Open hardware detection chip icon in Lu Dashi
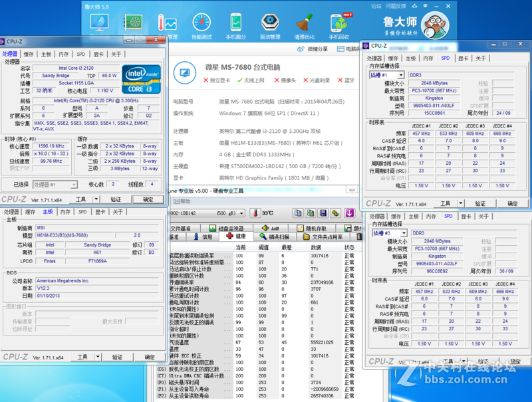Viewport: 532px width, 402px height. pyautogui.click(x=134, y=23)
